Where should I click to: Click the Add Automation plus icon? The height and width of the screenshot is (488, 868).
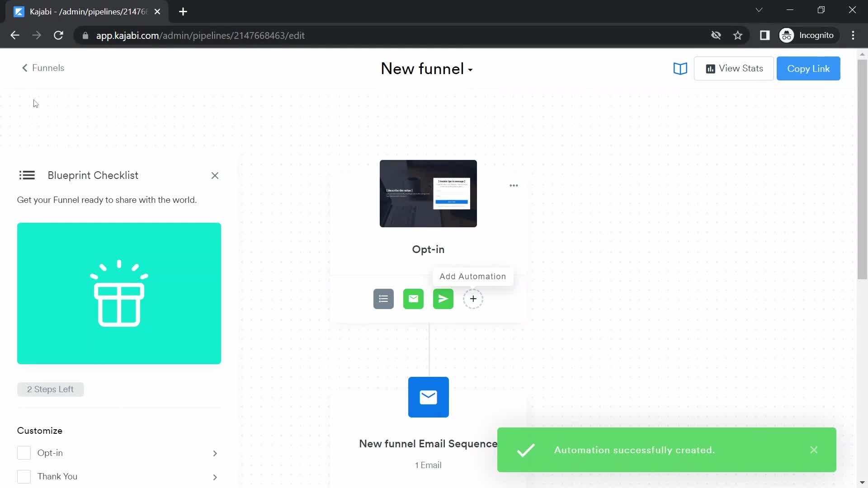(473, 299)
